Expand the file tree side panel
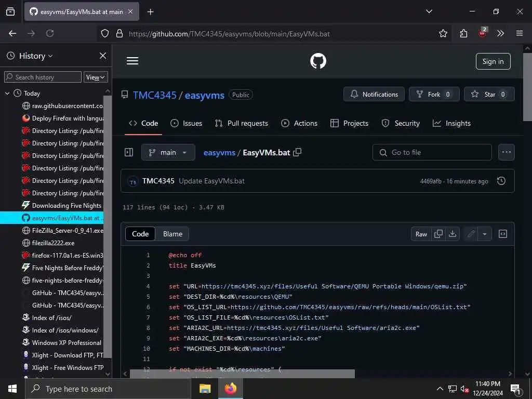 [x=129, y=152]
